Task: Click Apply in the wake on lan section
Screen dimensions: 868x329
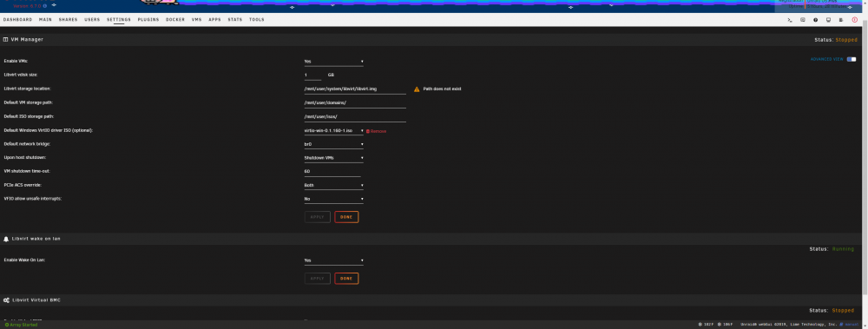Action: (x=317, y=279)
